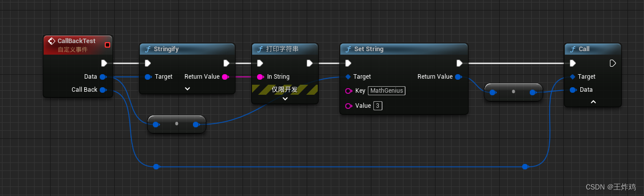The height and width of the screenshot is (196, 644).
Task: Click the Set String Return Value pin
Action: (459, 77)
